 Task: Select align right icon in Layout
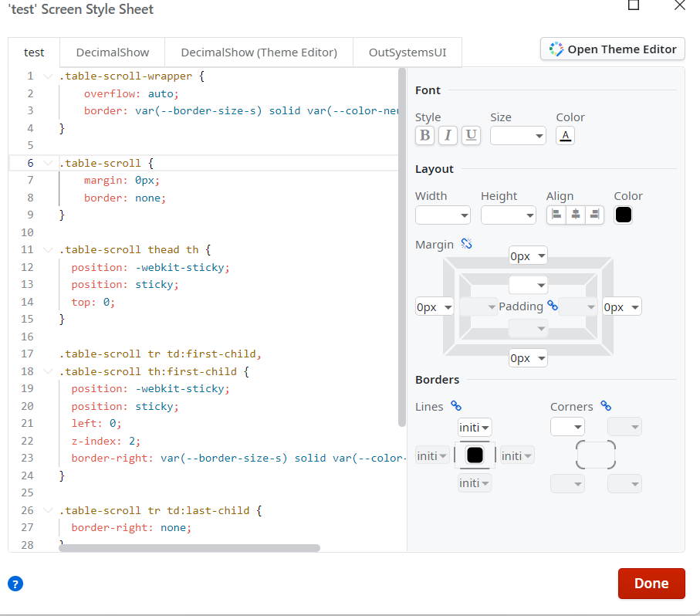coord(593,215)
